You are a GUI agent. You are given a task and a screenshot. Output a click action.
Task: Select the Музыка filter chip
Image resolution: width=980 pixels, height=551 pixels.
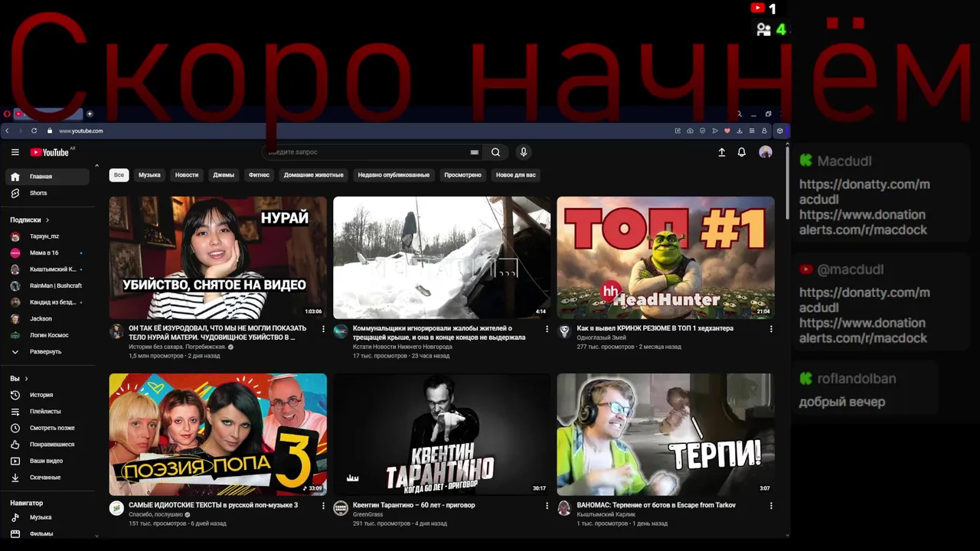[x=149, y=175]
